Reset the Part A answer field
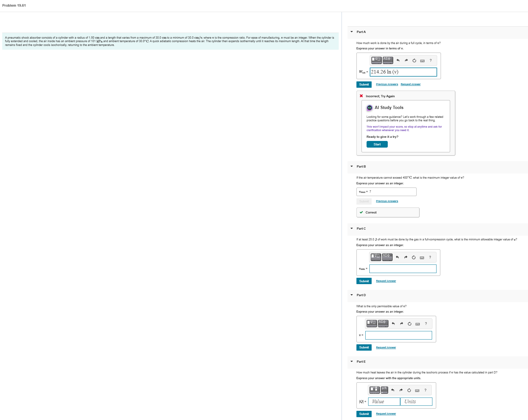The width and height of the screenshot is (528, 420). click(414, 60)
